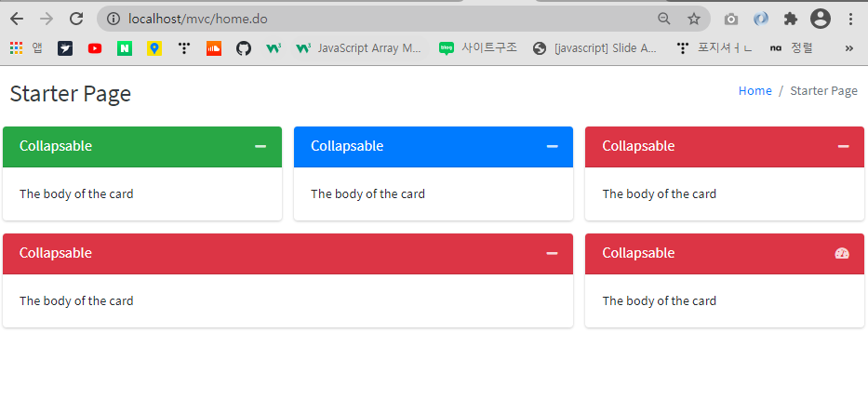Image resolution: width=868 pixels, height=413 pixels.
Task: Click the green card's Collapsable title
Action: pyautogui.click(x=56, y=146)
